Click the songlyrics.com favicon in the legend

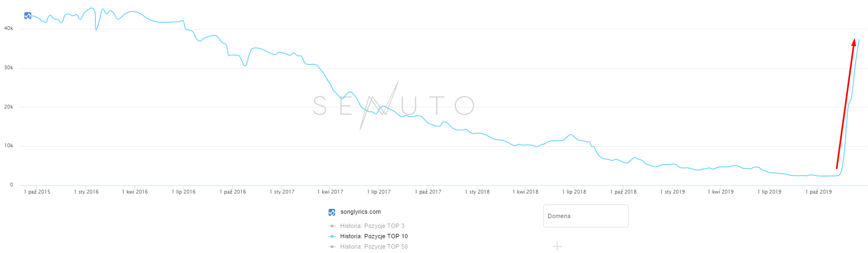tap(332, 212)
